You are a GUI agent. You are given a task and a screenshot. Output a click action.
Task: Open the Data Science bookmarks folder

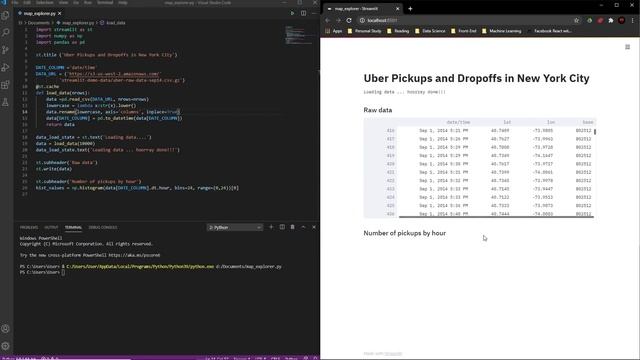[x=430, y=31]
